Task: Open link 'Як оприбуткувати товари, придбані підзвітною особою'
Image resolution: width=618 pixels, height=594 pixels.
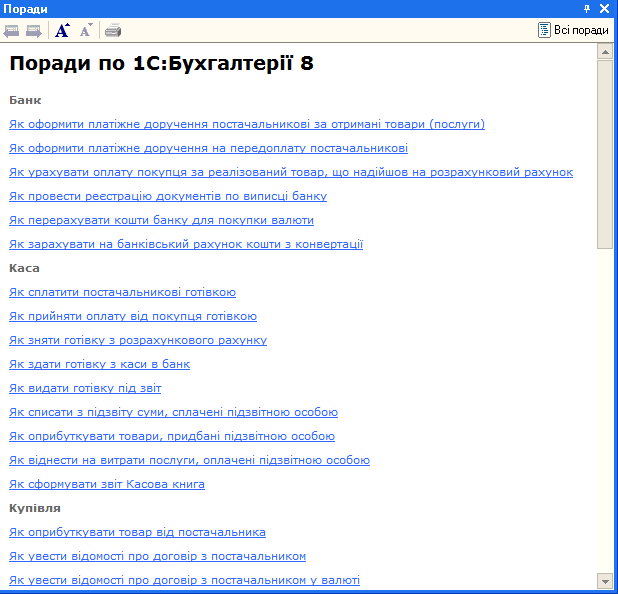Action: coord(172,436)
